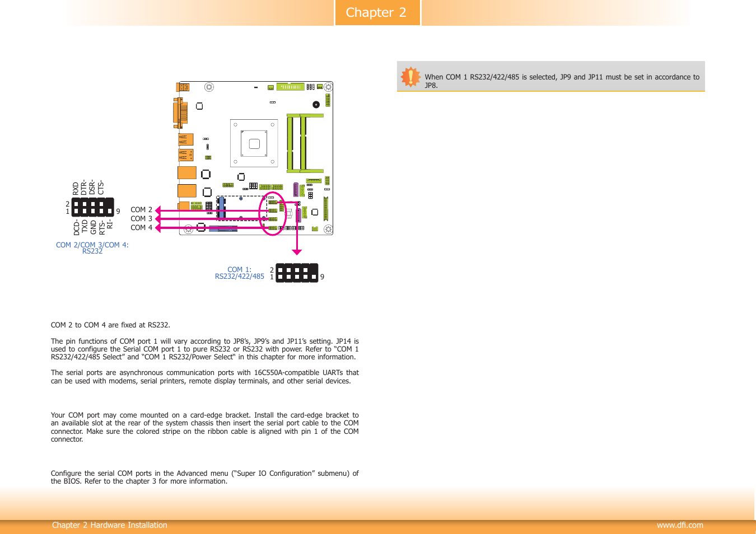Screen dimensions: 756x534
Task: Click the paragraph starting 'Configure the serial COM ports'
Action: [205, 477]
